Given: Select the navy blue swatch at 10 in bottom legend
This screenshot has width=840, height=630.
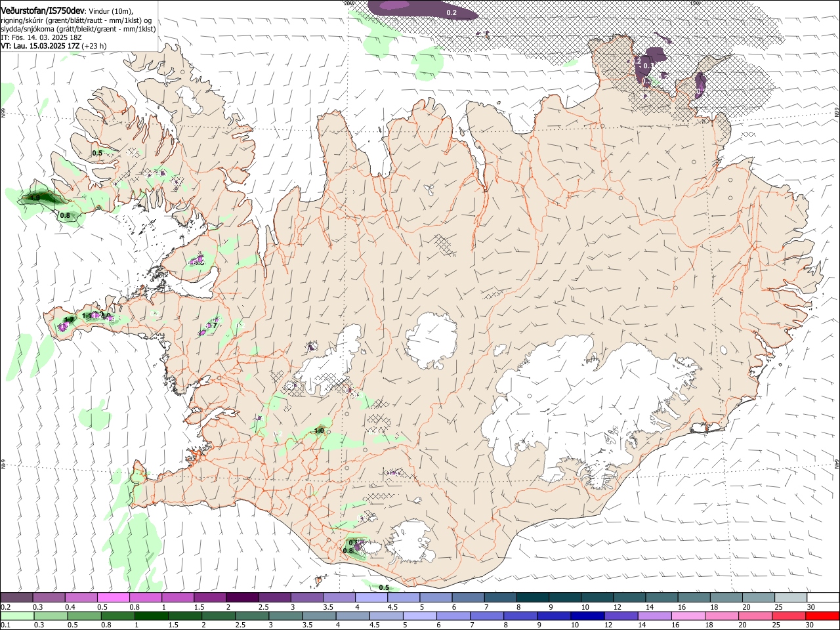Looking at the screenshot, I should [587, 616].
